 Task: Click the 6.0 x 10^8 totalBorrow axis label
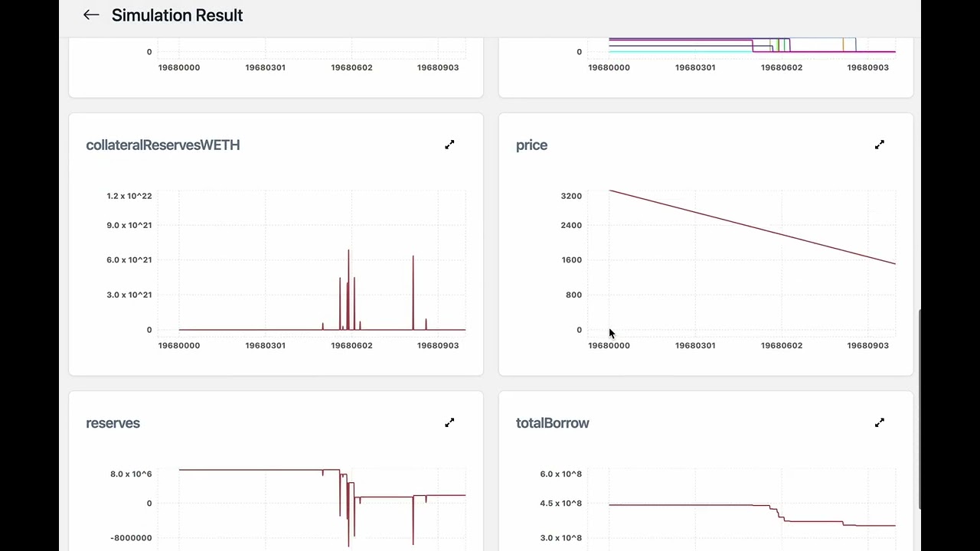(560, 474)
